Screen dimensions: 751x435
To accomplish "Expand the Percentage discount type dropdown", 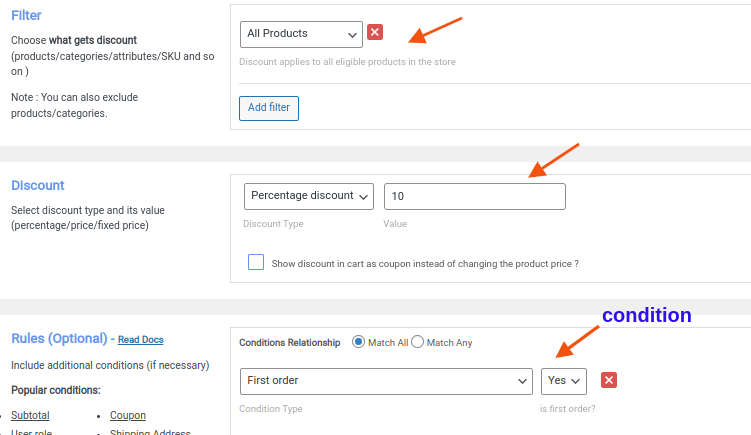I will pos(309,196).
